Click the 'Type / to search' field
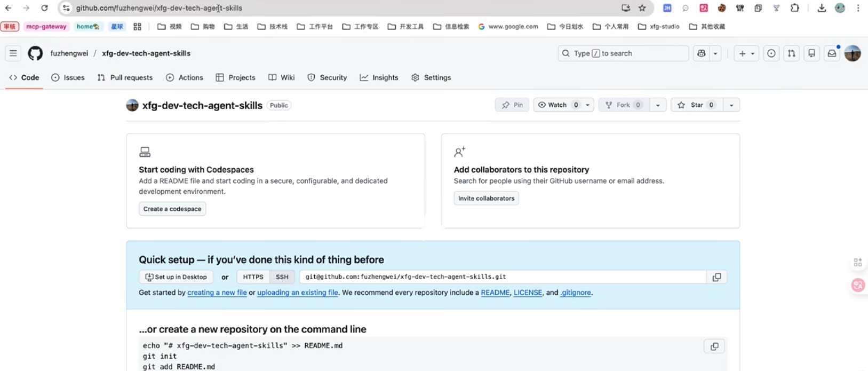868x371 pixels. [623, 53]
